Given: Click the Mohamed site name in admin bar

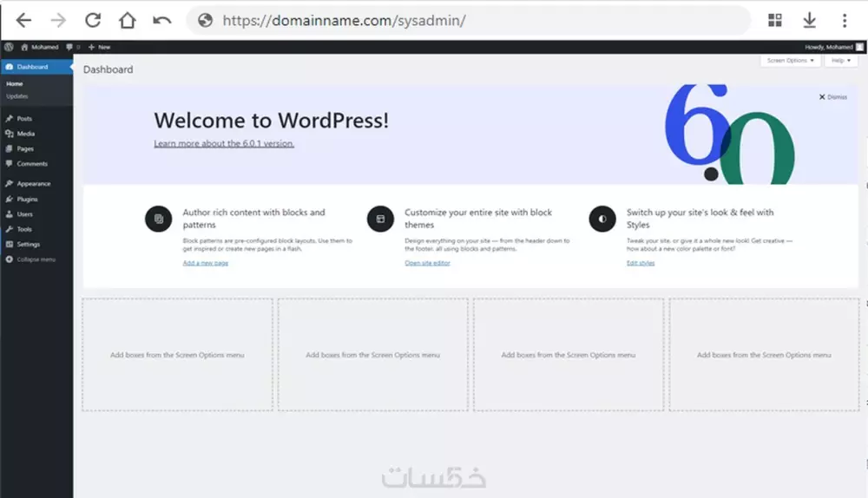Looking at the screenshot, I should (x=45, y=47).
